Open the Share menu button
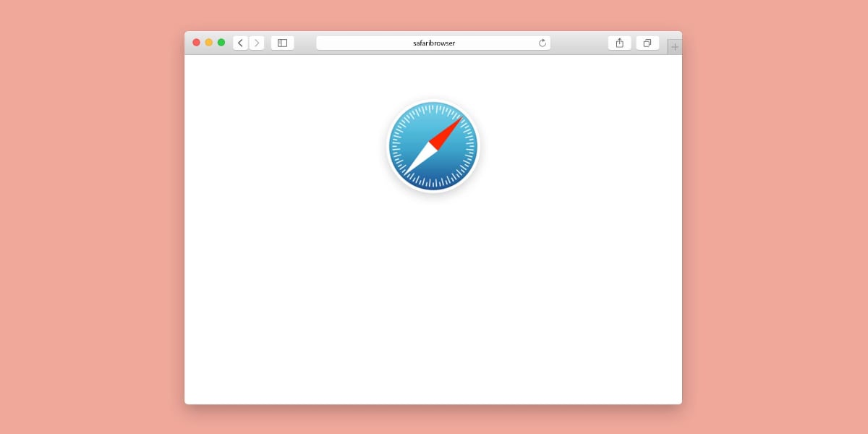This screenshot has width=868, height=434. click(620, 43)
